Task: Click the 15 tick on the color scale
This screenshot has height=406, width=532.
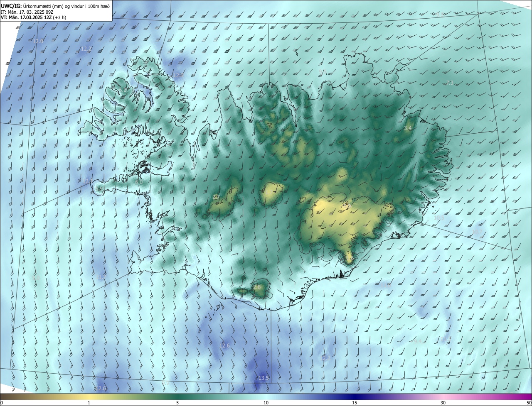Action: (x=355, y=403)
